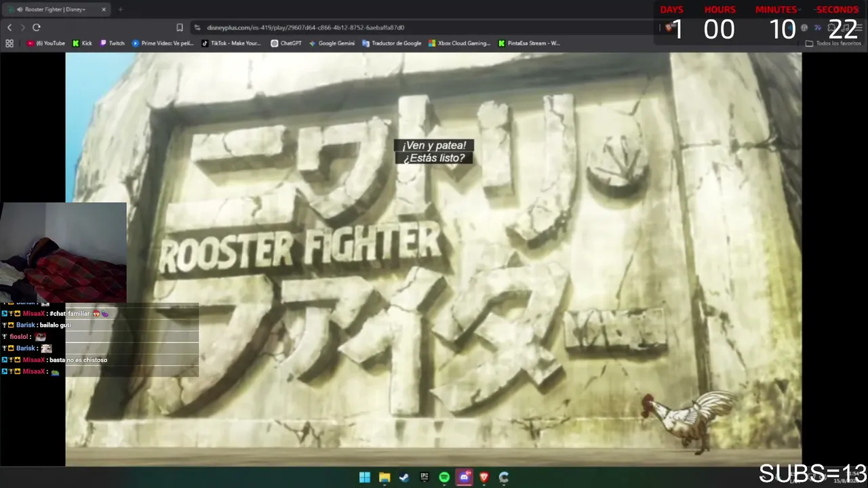
Task: Open the Google Gemini bookmark
Action: (332, 43)
